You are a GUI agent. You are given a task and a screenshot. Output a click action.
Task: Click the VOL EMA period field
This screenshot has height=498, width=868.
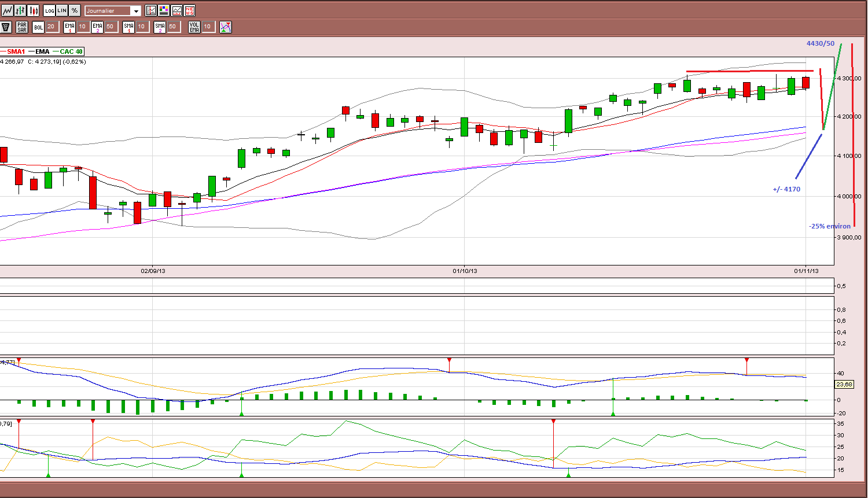[208, 27]
